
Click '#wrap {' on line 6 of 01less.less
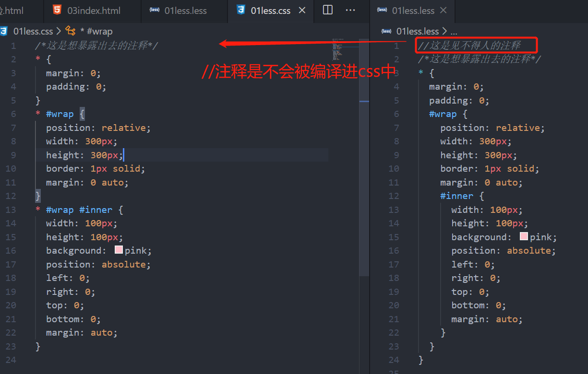(x=448, y=114)
